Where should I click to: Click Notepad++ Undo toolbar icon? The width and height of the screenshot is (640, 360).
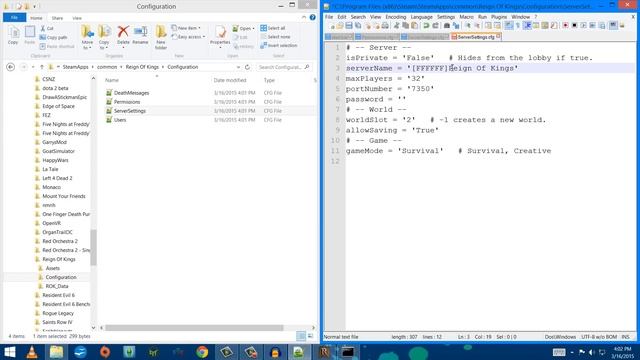pyautogui.click(x=426, y=26)
